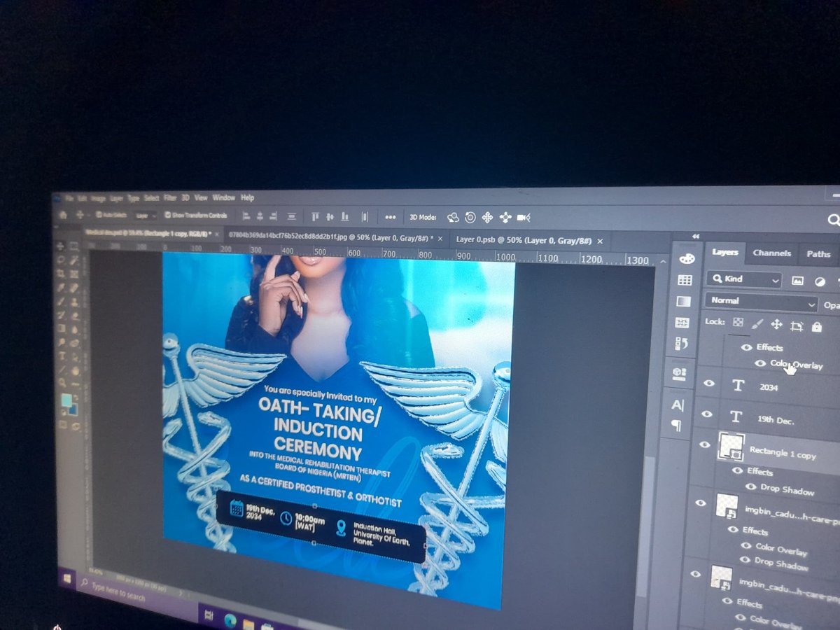The width and height of the screenshot is (840, 630).
Task: Open the Kind filter dropdown
Action: (744, 279)
